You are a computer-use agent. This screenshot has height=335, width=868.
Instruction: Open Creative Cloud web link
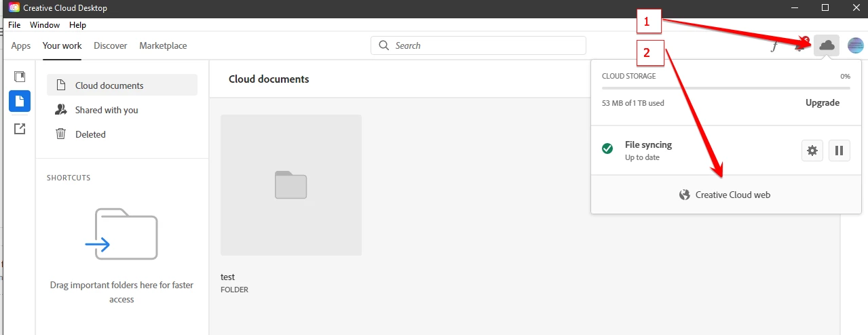click(x=725, y=195)
